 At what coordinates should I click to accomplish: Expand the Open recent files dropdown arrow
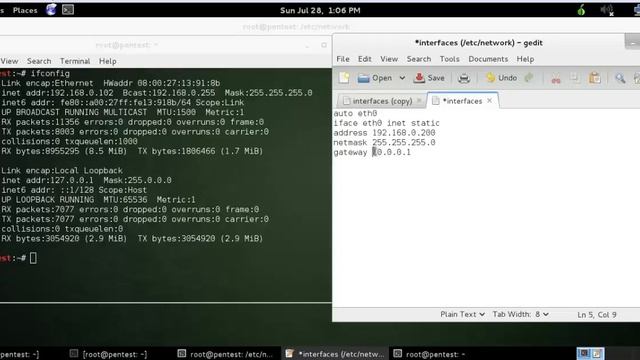pos(402,78)
